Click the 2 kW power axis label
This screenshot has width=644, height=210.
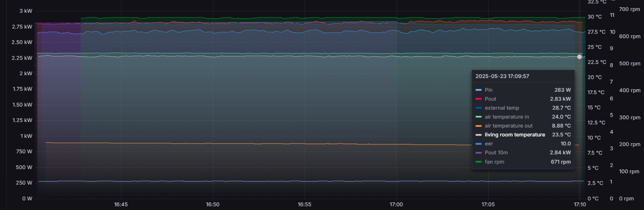click(26, 74)
